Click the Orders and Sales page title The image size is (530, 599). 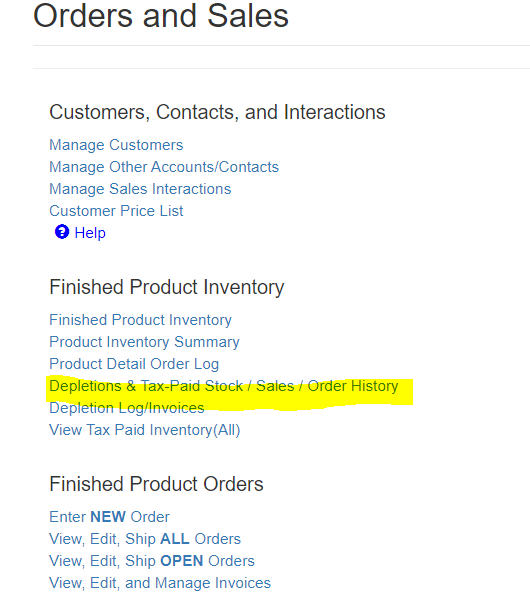tap(161, 16)
